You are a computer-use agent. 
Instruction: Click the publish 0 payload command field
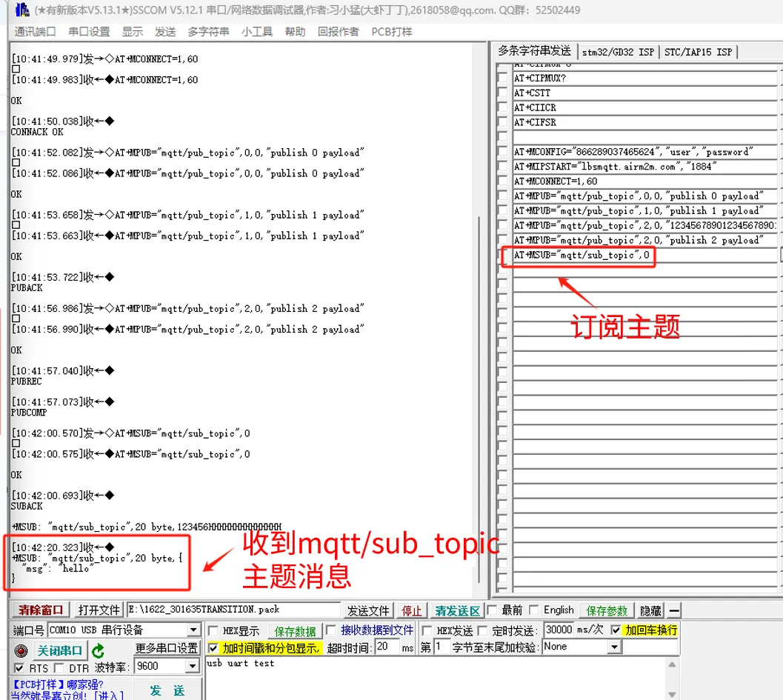[644, 196]
